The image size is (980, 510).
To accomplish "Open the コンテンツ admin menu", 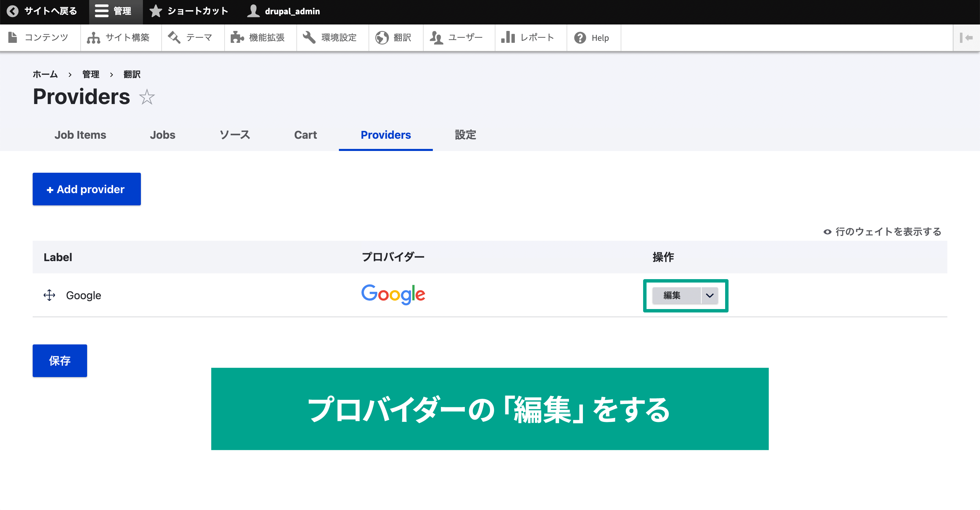I will point(39,38).
